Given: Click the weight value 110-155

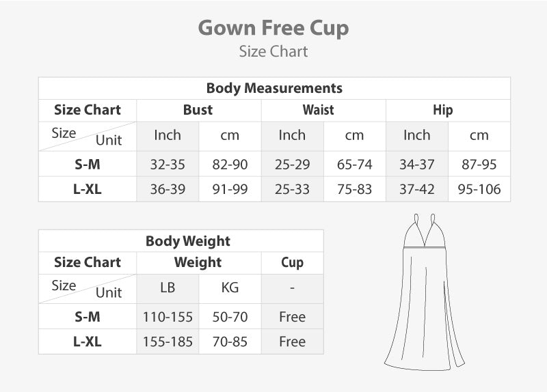Looking at the screenshot, I should [x=168, y=317].
